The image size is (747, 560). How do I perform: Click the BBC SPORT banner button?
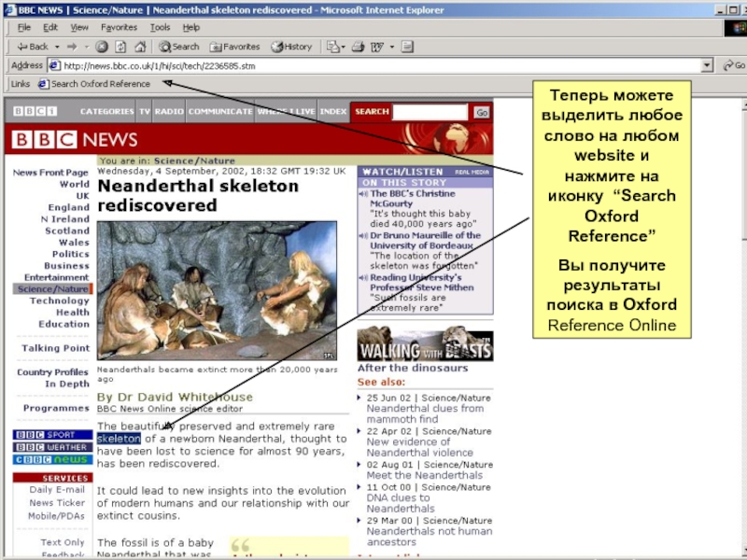(52, 435)
